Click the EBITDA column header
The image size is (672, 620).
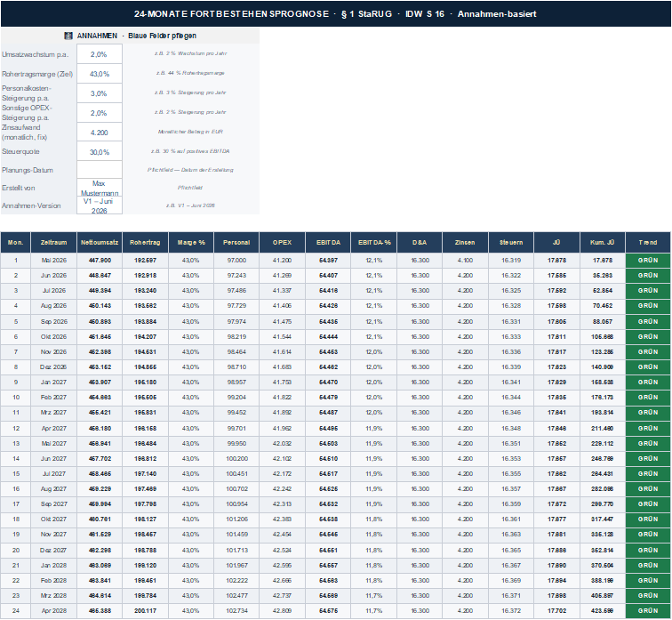tap(328, 242)
